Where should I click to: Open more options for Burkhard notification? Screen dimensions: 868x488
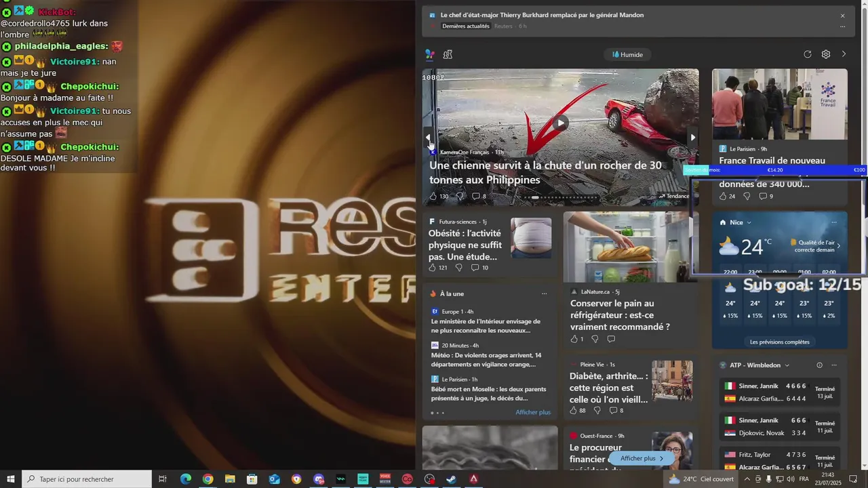coord(842,26)
